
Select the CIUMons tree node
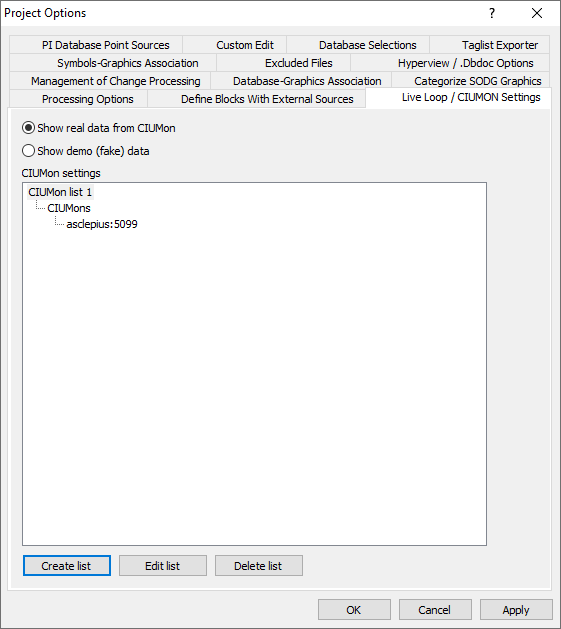(69, 208)
